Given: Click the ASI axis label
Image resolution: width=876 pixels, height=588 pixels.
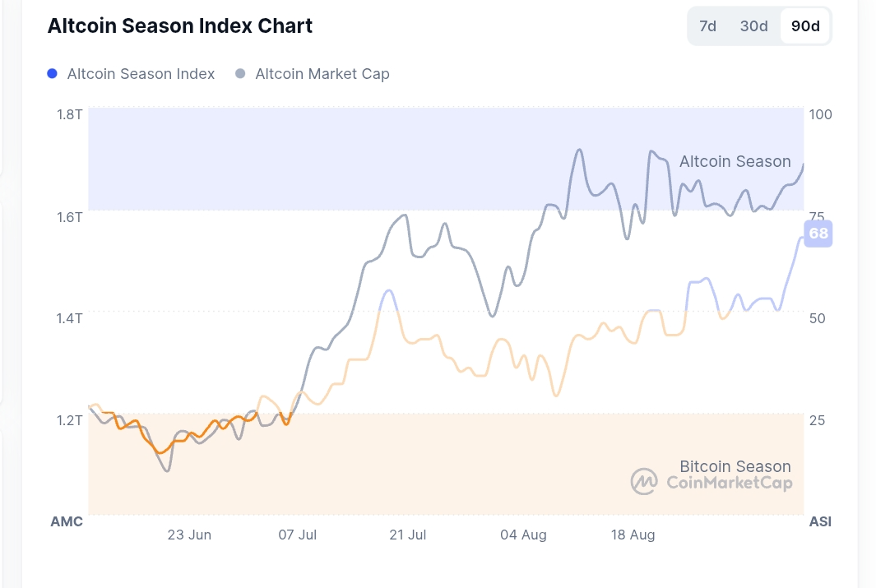Looking at the screenshot, I should pos(820,521).
